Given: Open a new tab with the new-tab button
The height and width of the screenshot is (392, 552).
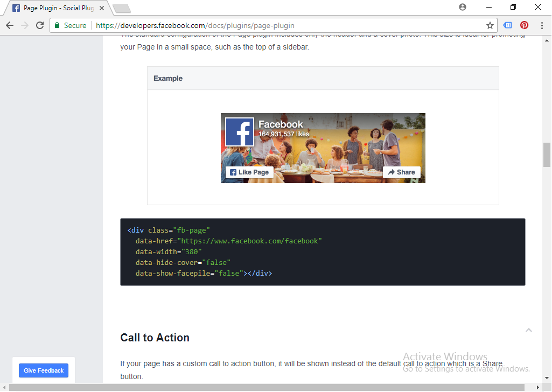Looking at the screenshot, I should point(122,9).
